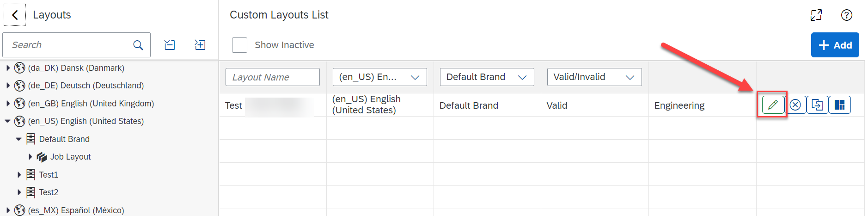This screenshot has width=868, height=216.
Task: Click the pencil edit icon for Test layout
Action: pos(773,105)
